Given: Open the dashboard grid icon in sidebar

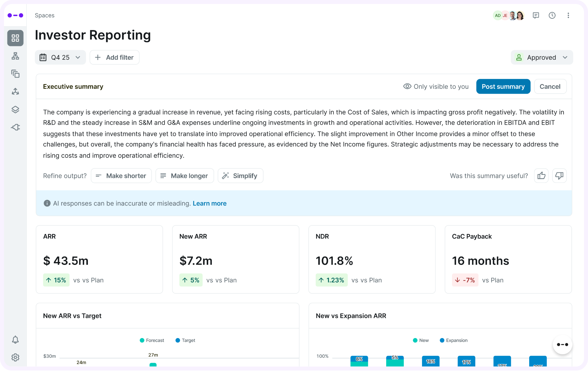Looking at the screenshot, I should click(15, 38).
